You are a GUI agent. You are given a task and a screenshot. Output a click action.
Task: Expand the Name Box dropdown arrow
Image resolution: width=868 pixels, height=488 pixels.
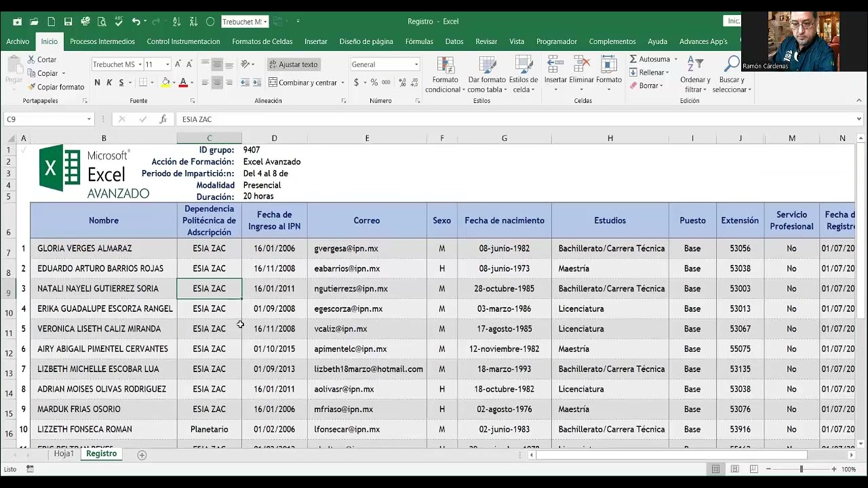point(89,119)
